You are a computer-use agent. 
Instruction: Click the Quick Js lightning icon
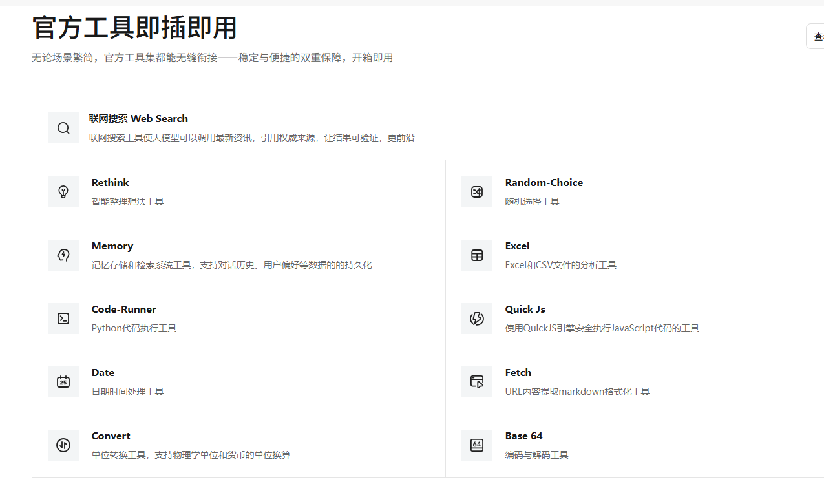477,319
